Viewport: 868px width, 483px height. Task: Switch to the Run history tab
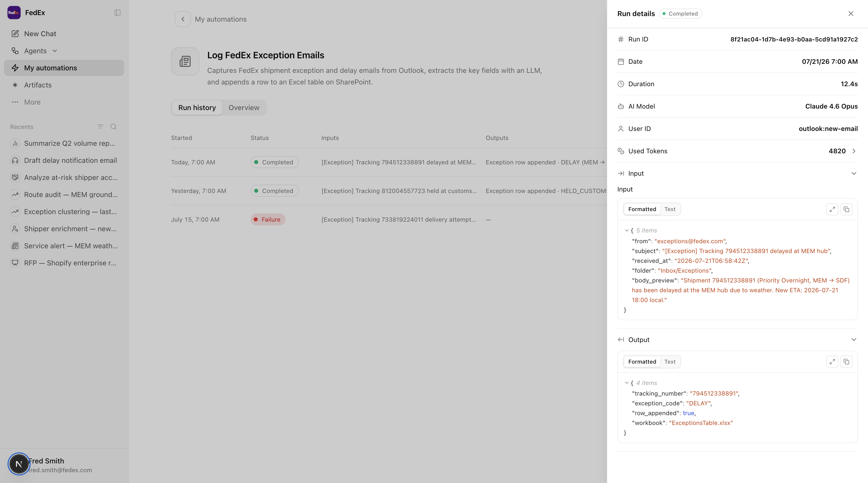pyautogui.click(x=197, y=108)
